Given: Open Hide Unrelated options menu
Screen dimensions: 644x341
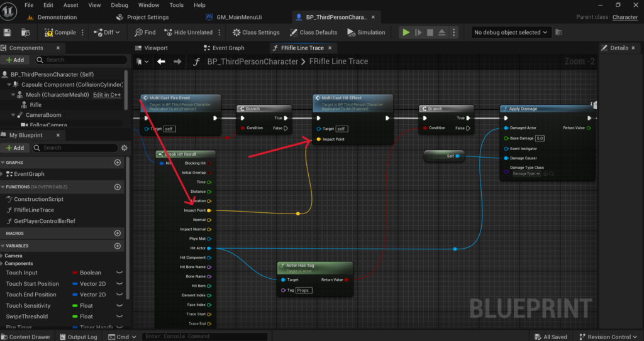Looking at the screenshot, I should (219, 33).
